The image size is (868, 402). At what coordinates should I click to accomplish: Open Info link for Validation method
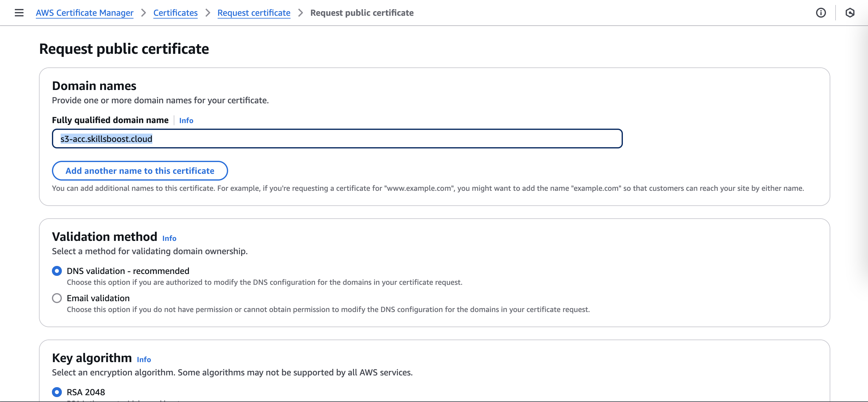(x=169, y=238)
